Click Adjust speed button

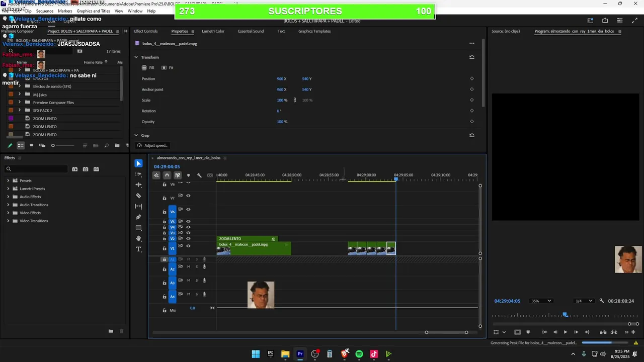152,145
